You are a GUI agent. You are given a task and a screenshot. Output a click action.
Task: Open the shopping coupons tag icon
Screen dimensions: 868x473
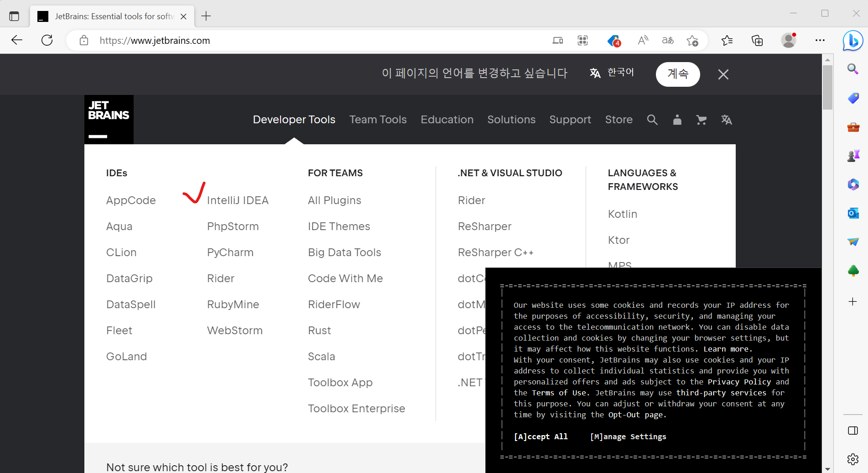(x=613, y=41)
